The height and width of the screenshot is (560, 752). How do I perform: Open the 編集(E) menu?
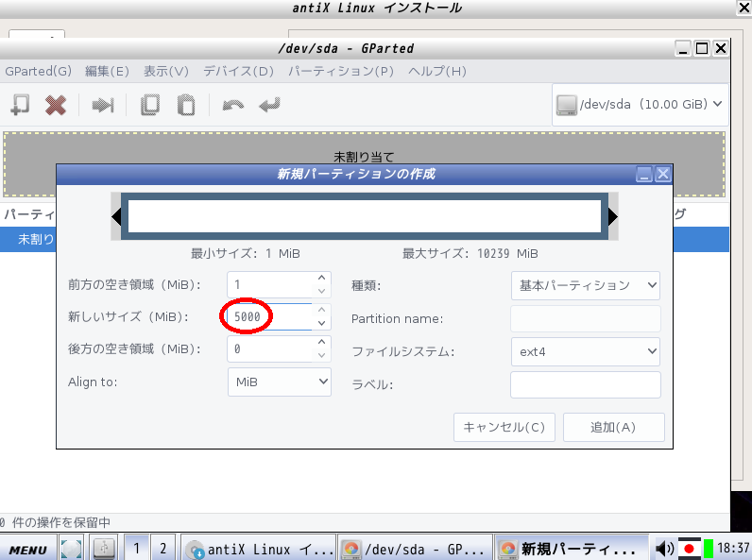107,72
